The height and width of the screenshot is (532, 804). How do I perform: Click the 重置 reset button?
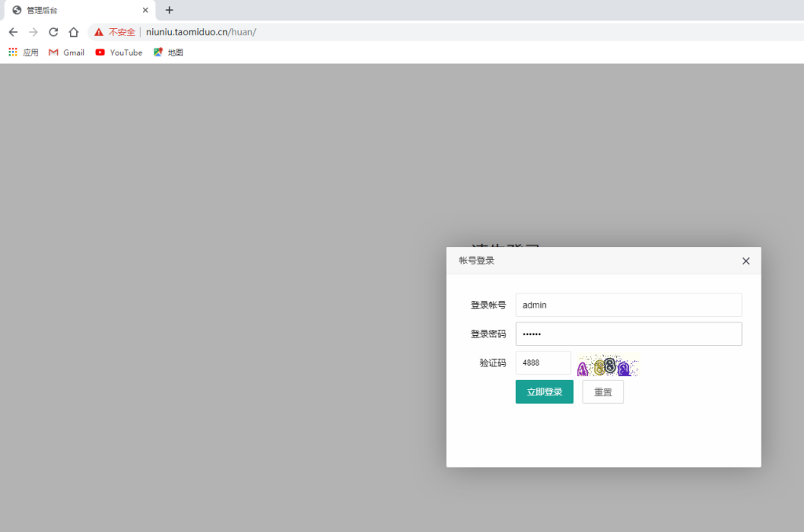point(602,392)
